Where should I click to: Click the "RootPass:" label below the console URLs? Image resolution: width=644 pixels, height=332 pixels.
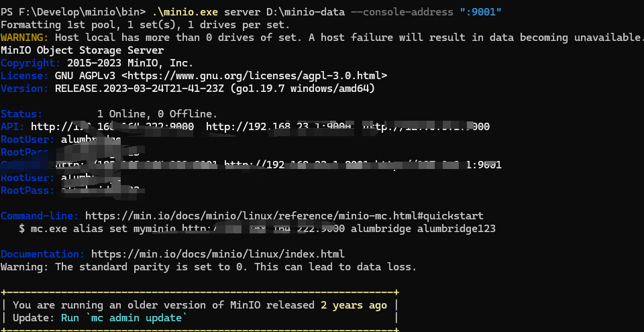[x=28, y=190]
